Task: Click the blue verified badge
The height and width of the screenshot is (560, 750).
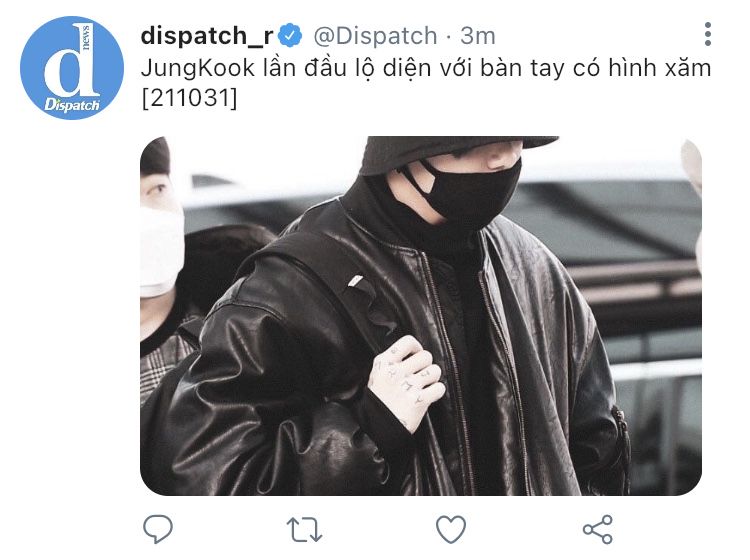Action: 290,35
